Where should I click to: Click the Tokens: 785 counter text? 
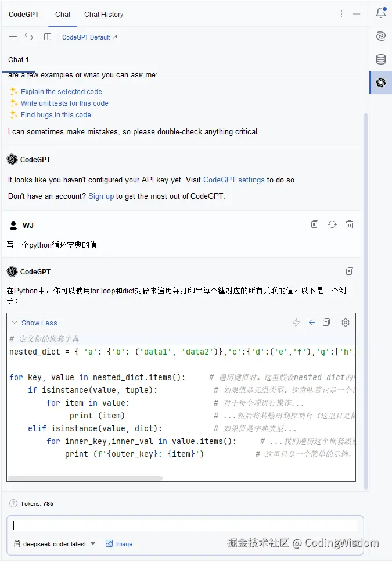click(x=37, y=503)
